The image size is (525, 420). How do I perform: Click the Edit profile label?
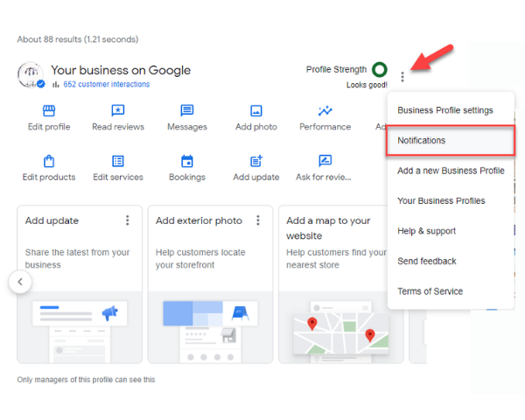tap(49, 127)
